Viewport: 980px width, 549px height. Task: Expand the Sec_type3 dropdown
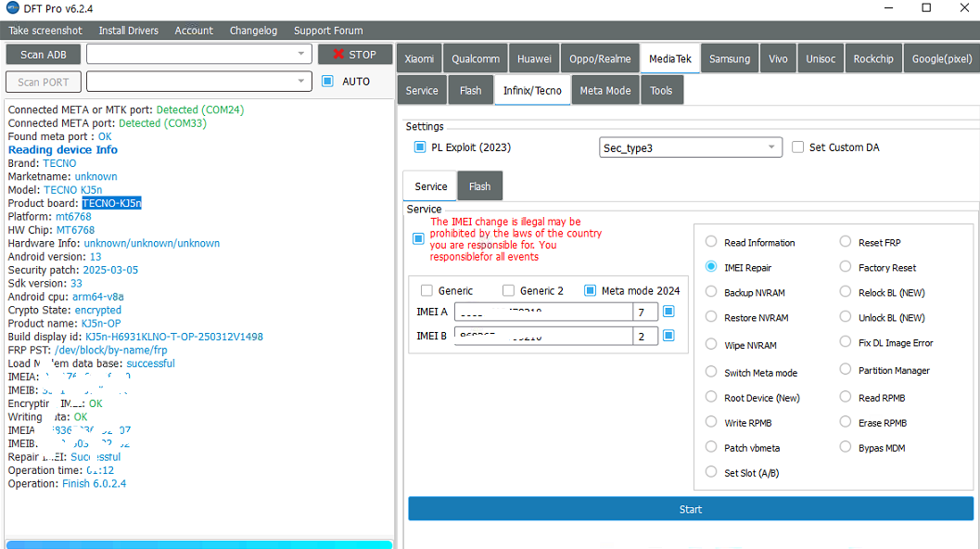point(690,147)
